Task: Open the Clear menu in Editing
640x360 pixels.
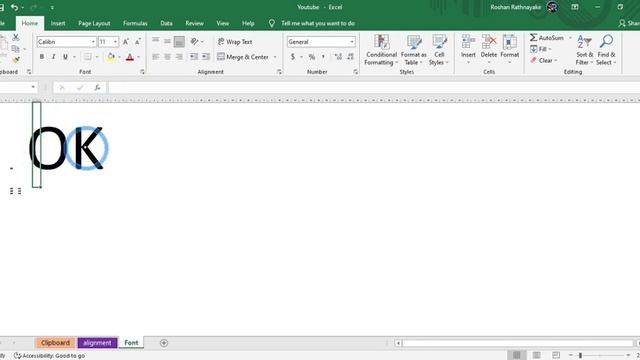Action: [x=544, y=60]
